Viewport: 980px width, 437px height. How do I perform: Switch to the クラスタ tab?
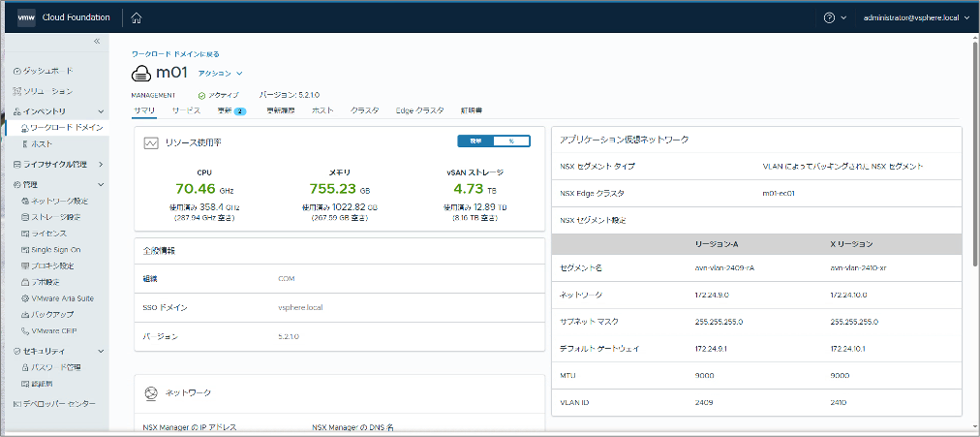[364, 110]
